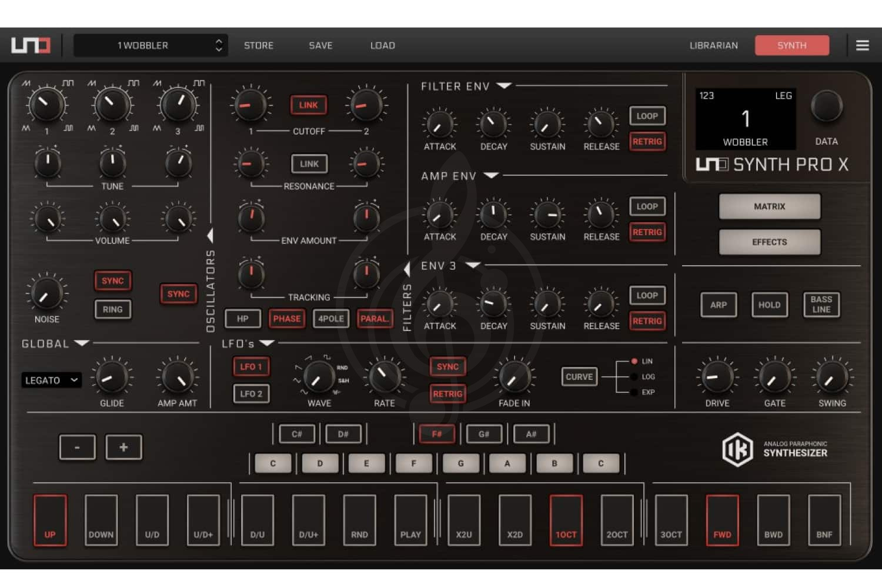882x588 pixels.
Task: Toggle the ARP button
Action: pyautogui.click(x=719, y=305)
